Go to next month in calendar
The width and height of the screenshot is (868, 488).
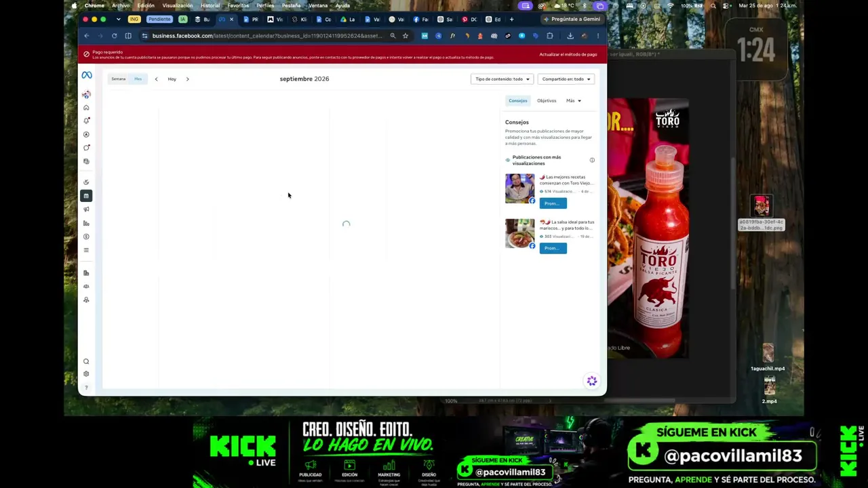point(188,79)
